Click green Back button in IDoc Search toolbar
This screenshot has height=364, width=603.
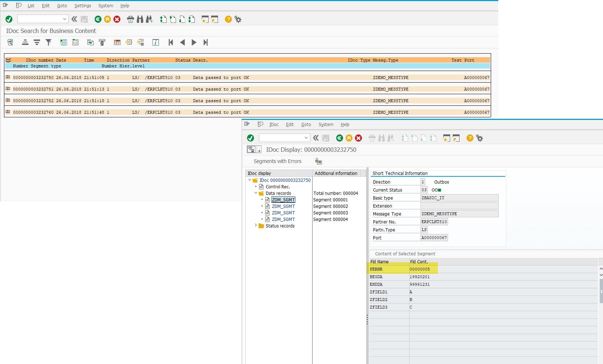coord(98,19)
